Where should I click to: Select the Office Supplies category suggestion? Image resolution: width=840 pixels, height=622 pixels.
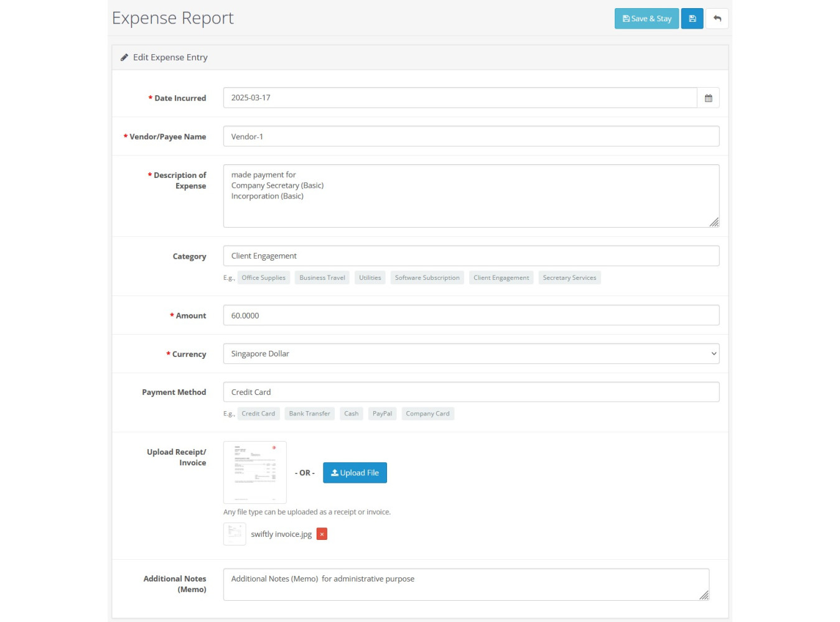coord(263,278)
